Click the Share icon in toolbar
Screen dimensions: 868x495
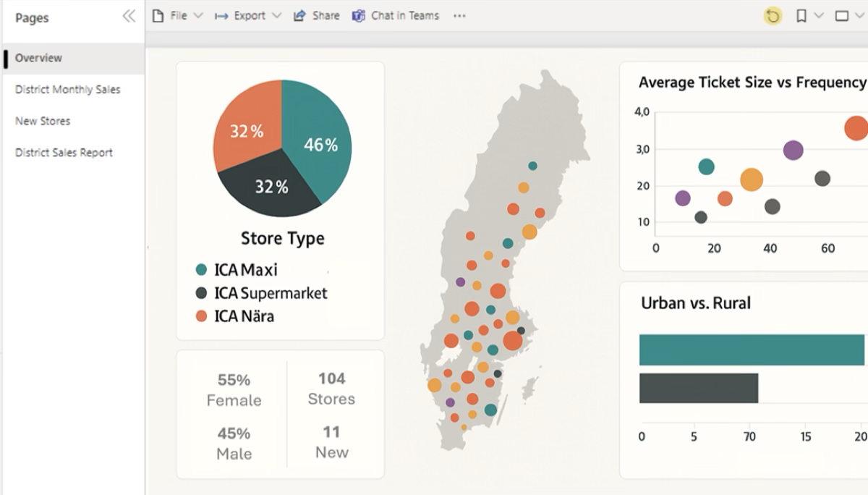click(x=299, y=16)
